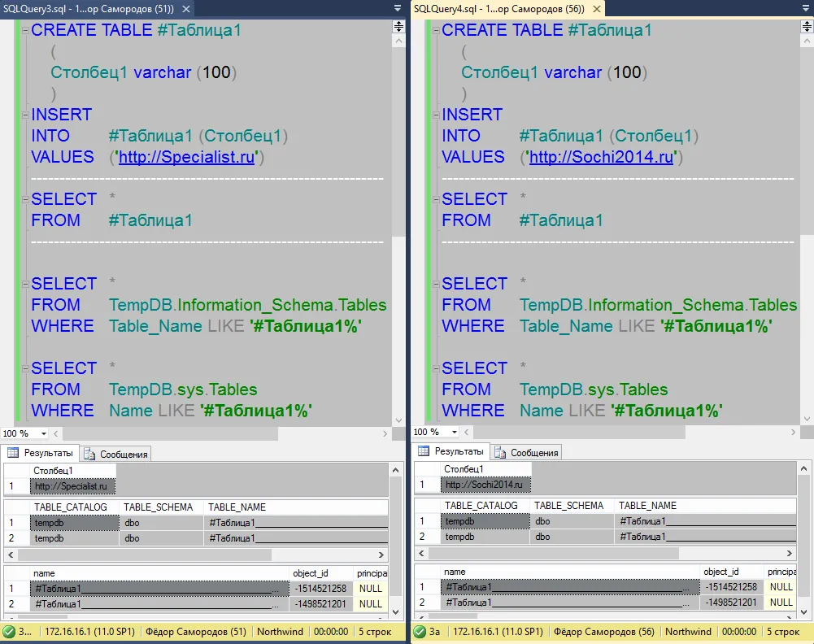Viewport: 814px width, 644px height.
Task: Collapse INSERT block in left editor
Action: tap(25, 115)
